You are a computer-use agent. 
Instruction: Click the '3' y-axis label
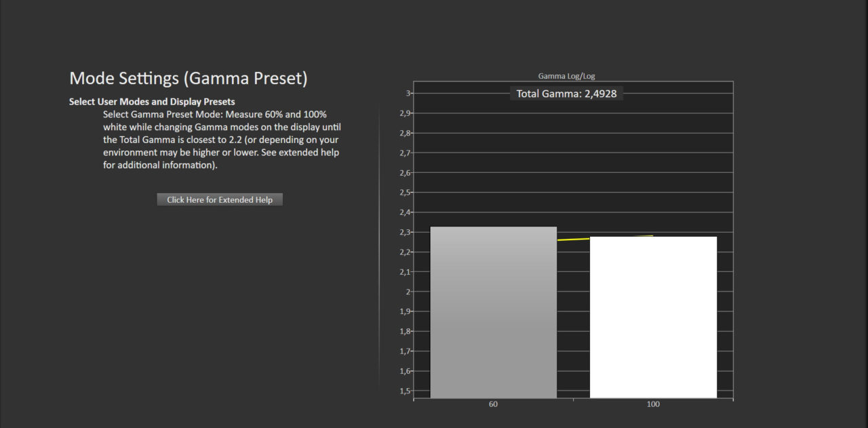click(409, 94)
